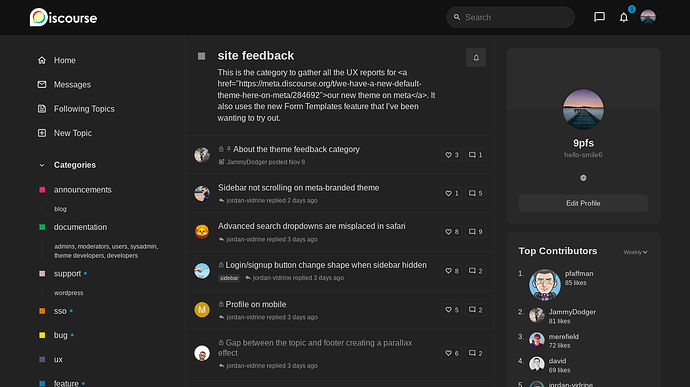Open the chat icon in header
Screen dimensions: 690x387
pos(599,17)
